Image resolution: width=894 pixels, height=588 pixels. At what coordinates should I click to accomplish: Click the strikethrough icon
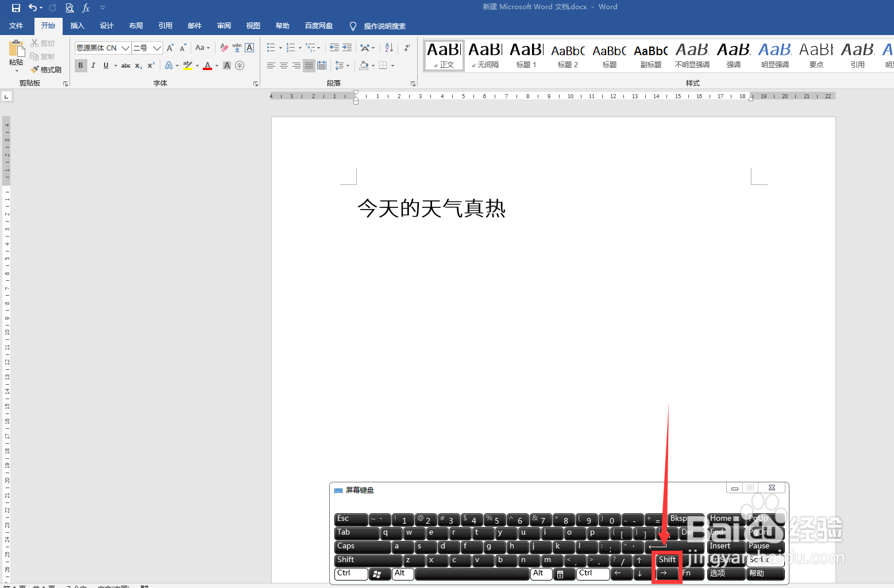pyautogui.click(x=125, y=65)
